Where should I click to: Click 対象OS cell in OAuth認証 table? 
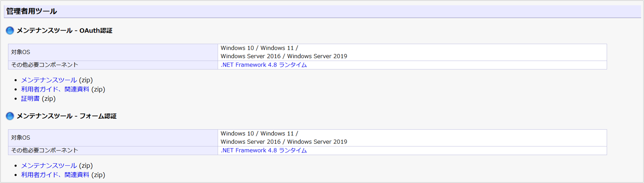(x=20, y=52)
